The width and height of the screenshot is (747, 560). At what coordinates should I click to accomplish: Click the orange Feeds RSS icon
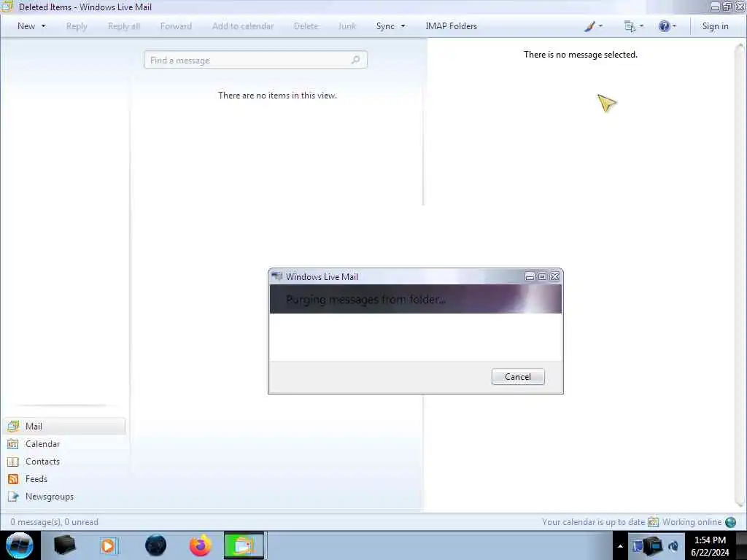click(x=13, y=479)
